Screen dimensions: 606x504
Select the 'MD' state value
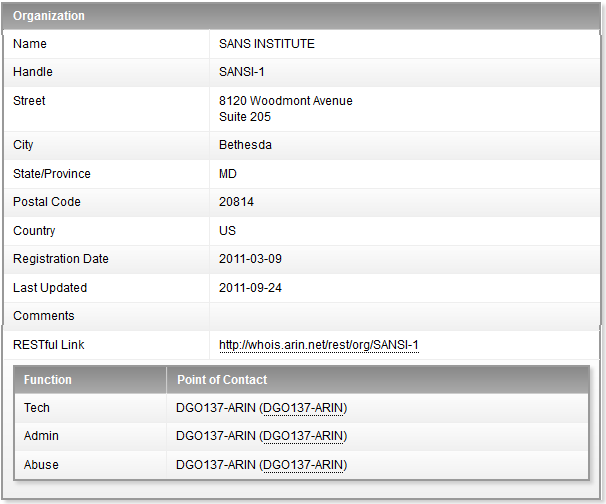(228, 174)
